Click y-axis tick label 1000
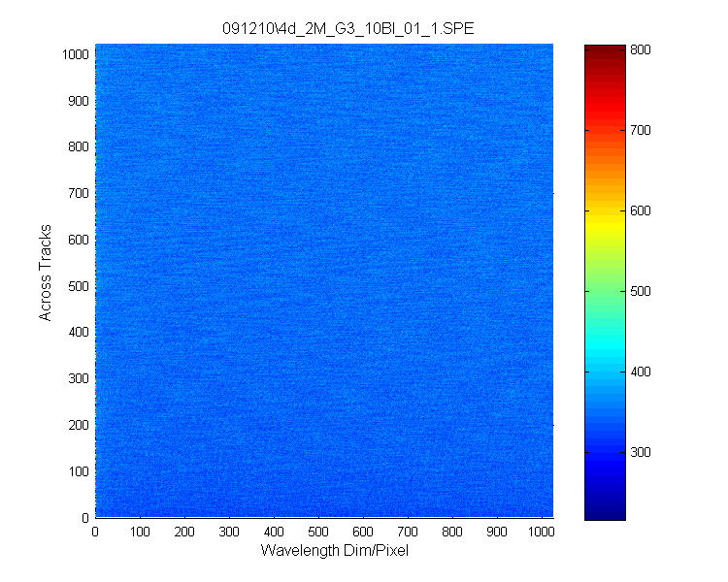728x582 pixels. pos(75,54)
